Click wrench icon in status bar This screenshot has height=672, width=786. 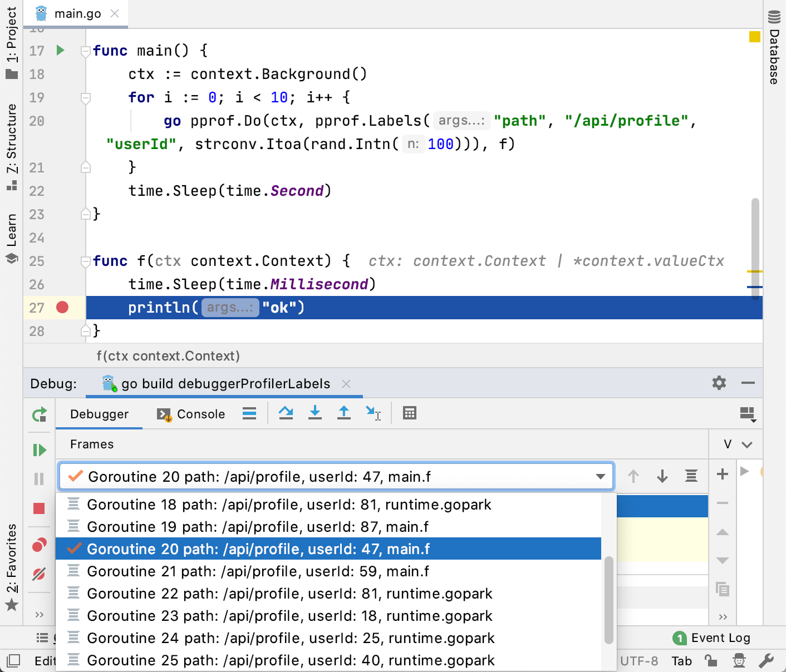[x=767, y=660]
